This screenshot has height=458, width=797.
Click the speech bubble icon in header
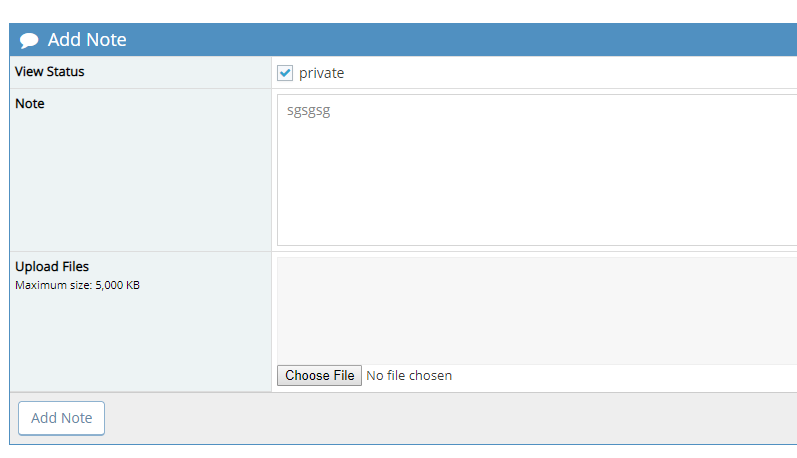click(29, 40)
